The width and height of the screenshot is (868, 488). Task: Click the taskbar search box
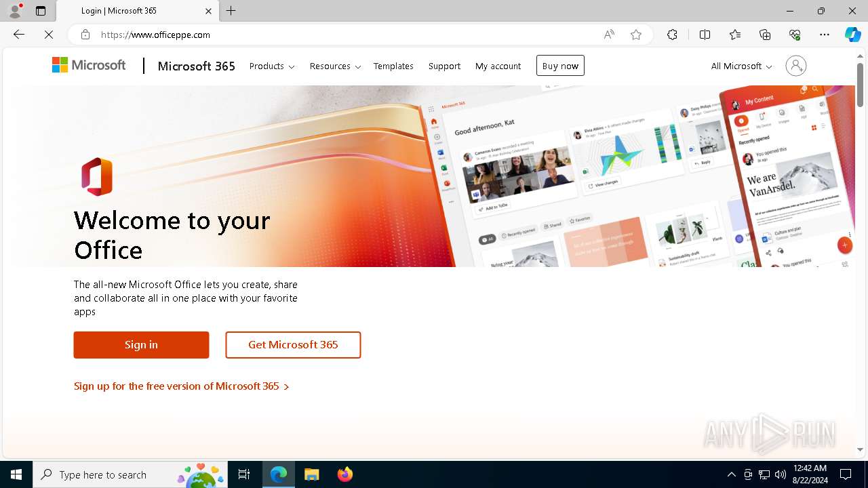[130, 474]
